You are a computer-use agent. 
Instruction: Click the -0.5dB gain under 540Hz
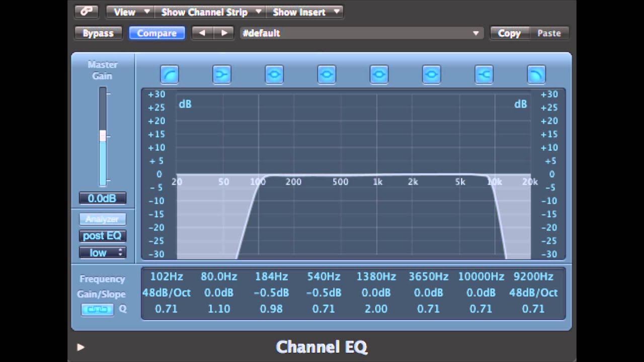coord(324,293)
